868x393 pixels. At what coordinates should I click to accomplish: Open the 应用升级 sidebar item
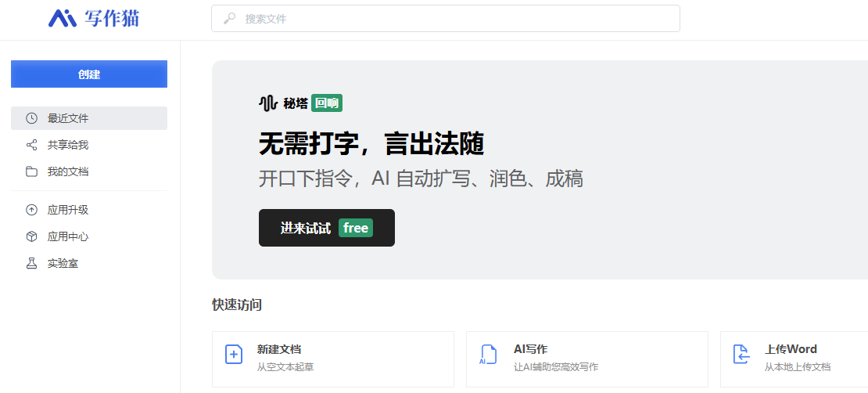89,210
